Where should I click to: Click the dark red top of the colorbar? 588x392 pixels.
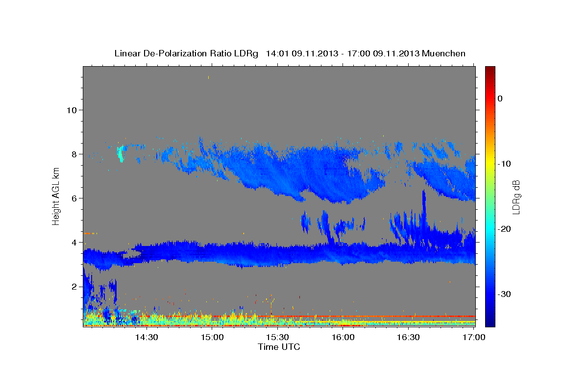(490, 71)
